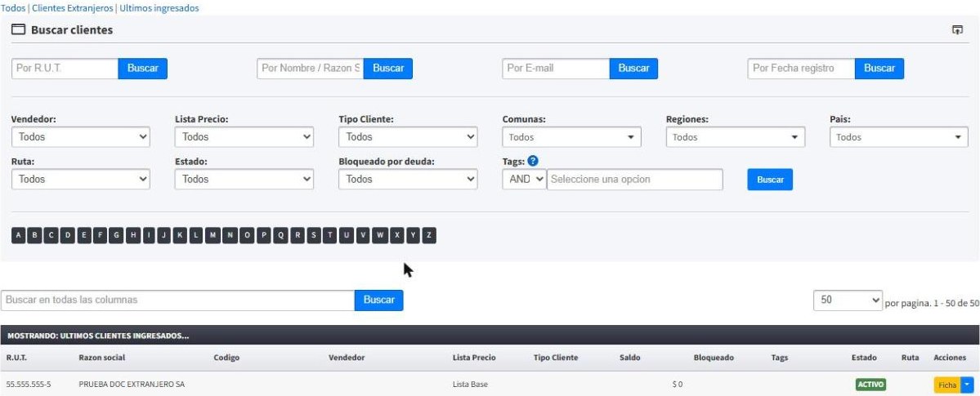Filter clients by letter S
Viewport: 980px width, 396px height.
coord(314,235)
